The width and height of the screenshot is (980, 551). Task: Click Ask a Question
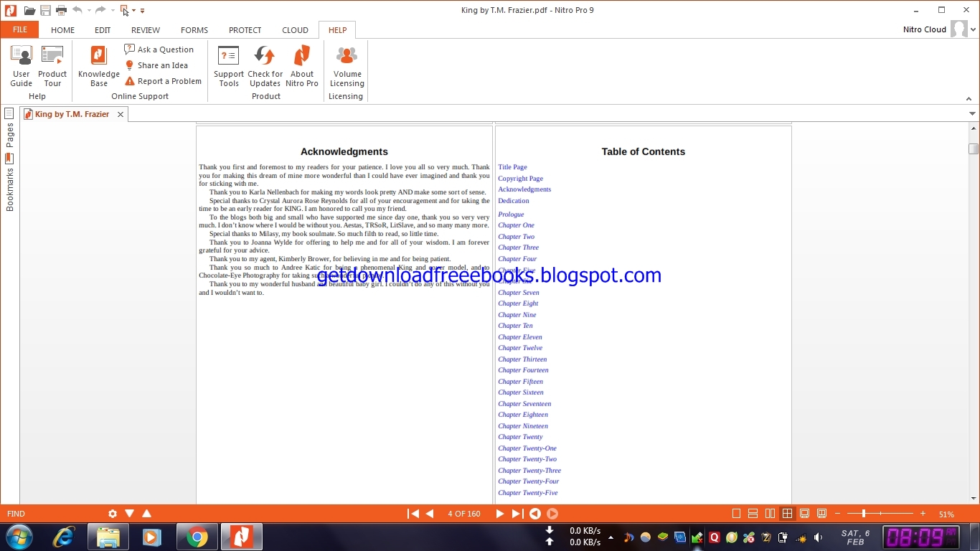[x=159, y=50]
